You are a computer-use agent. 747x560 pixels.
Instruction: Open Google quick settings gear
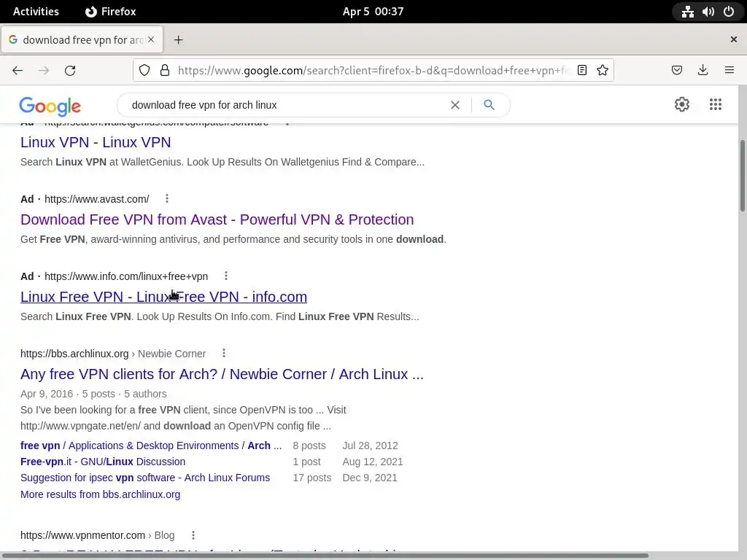click(x=682, y=104)
